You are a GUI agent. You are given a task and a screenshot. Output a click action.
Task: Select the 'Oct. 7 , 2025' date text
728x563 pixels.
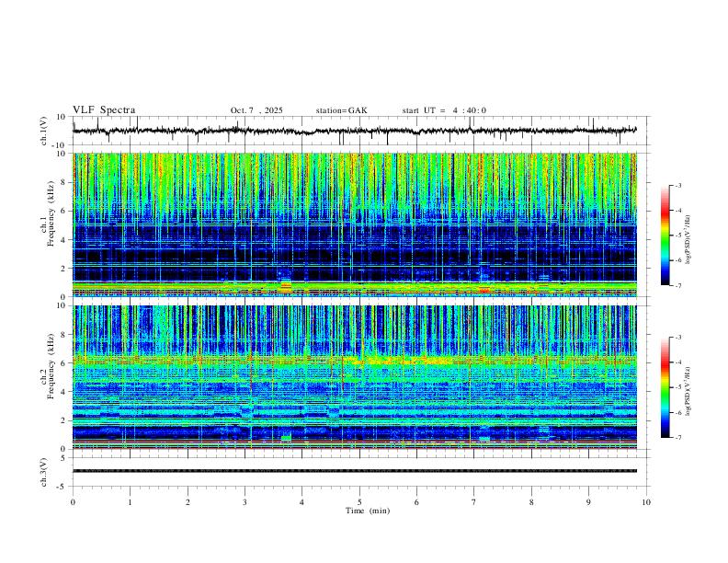256,110
